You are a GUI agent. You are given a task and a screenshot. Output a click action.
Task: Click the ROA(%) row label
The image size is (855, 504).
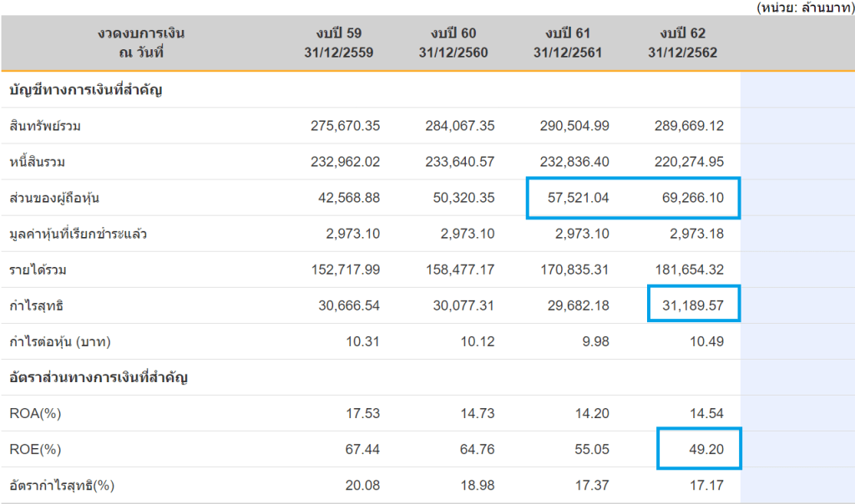(x=34, y=414)
